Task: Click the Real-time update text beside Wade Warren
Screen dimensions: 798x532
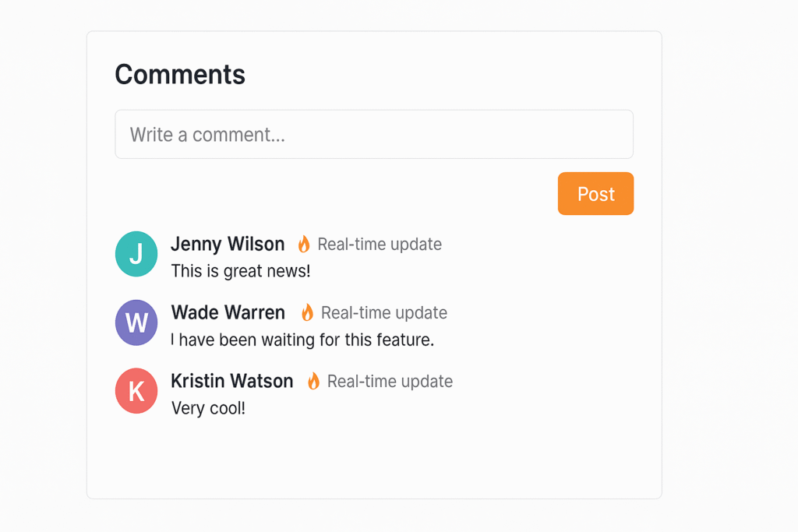Action: tap(385, 312)
